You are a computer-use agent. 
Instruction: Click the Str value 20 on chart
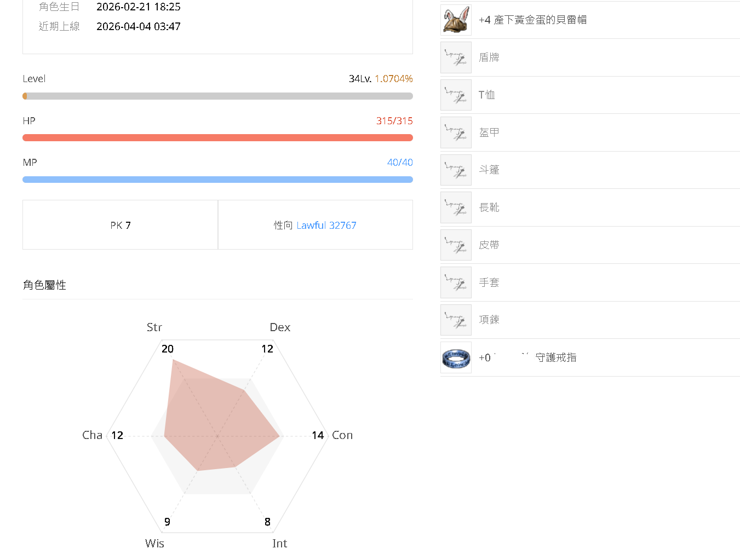(x=168, y=349)
